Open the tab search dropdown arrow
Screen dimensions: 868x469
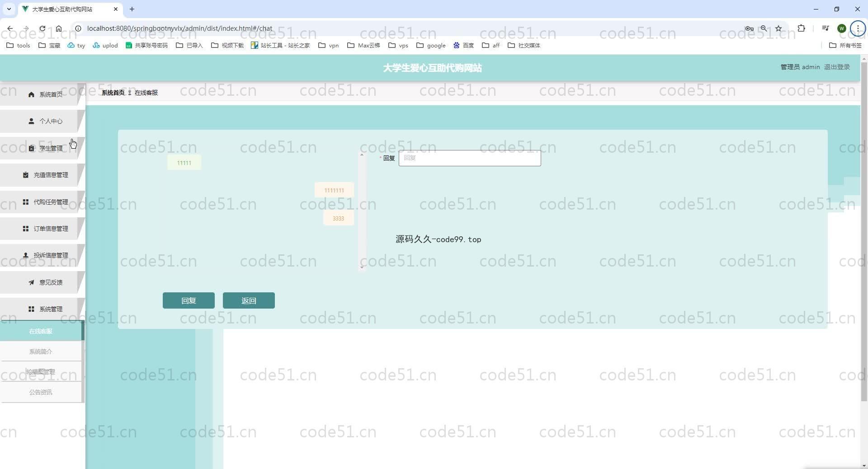pyautogui.click(x=9, y=9)
